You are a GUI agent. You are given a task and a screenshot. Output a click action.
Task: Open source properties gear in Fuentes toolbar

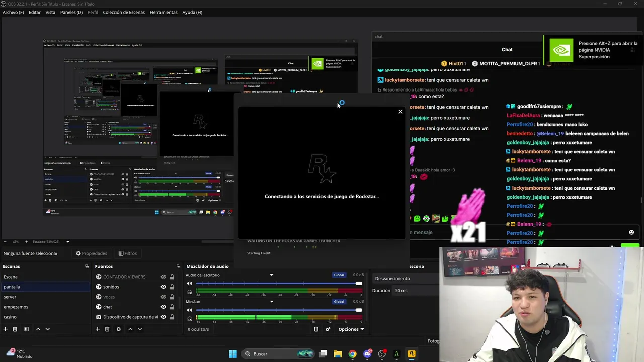[x=119, y=329]
